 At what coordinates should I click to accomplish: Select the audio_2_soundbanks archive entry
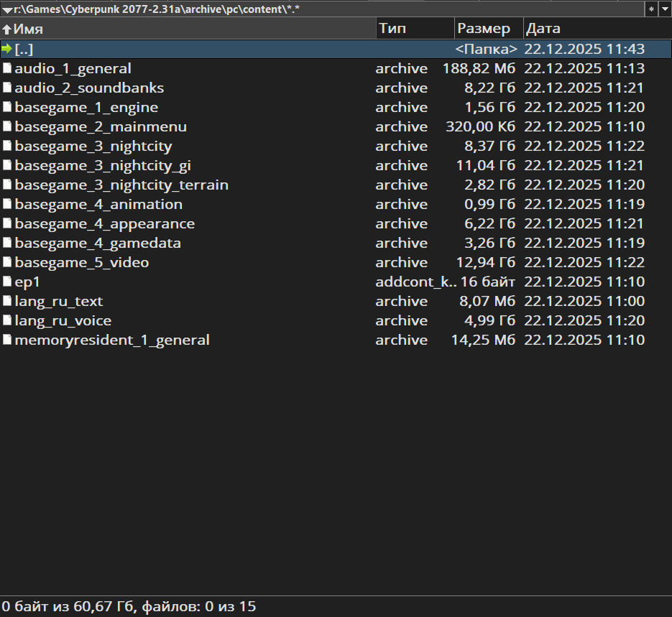[x=89, y=88]
